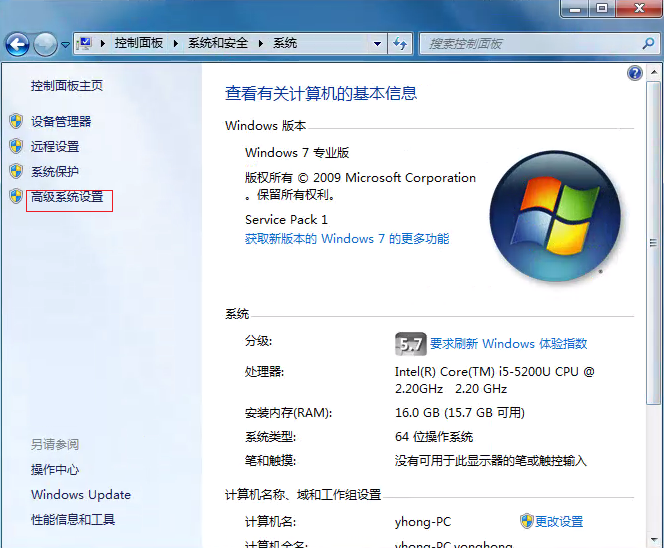Image resolution: width=664 pixels, height=548 pixels.
Task: Open help with the question mark icon
Action: pos(635,73)
